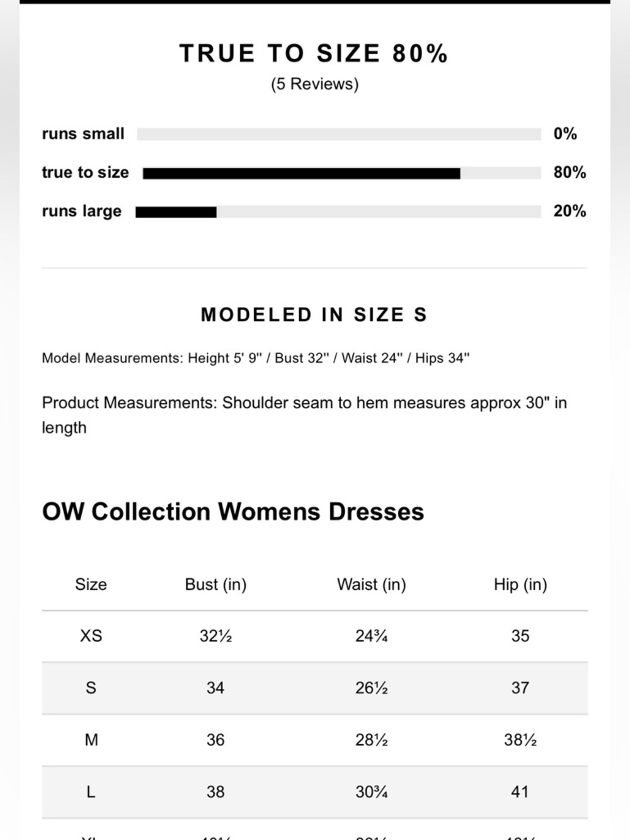Select the runs small label
The width and height of the screenshot is (630, 840).
tap(83, 134)
